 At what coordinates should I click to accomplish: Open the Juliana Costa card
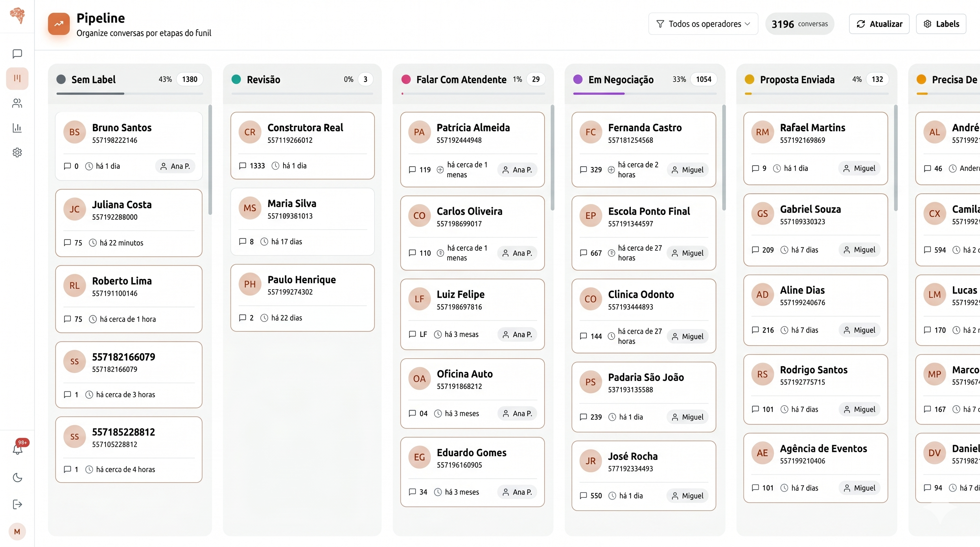point(129,223)
